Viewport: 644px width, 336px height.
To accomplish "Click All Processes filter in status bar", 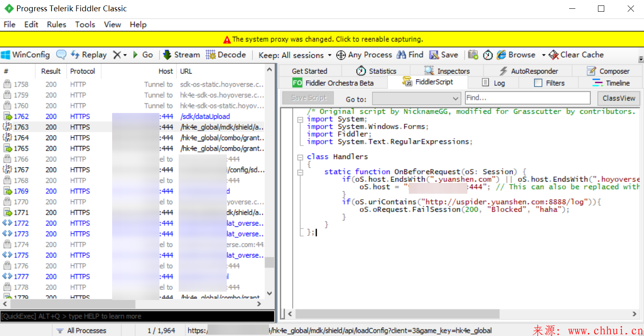I will pyautogui.click(x=82, y=331).
